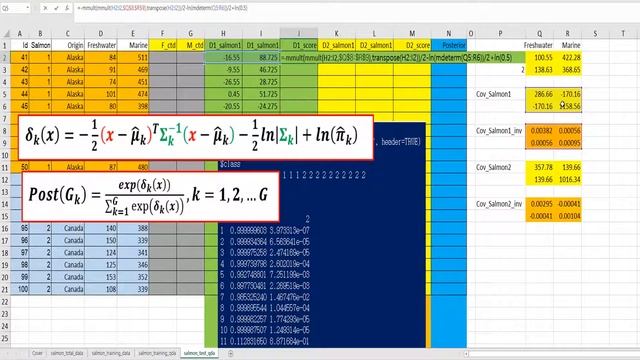Open the salmon_total_data sheet tab
The image size is (640, 360).
point(67,353)
